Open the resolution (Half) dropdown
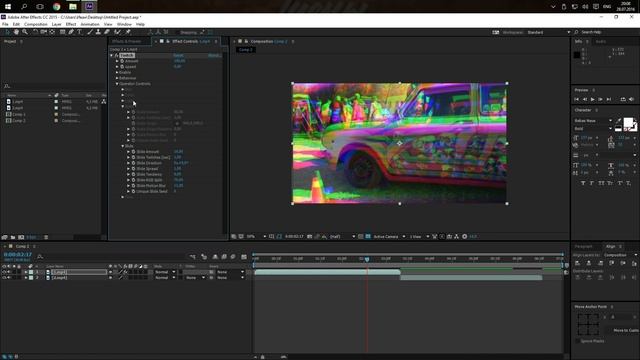Screen dimensions: 640x360 tap(342, 236)
